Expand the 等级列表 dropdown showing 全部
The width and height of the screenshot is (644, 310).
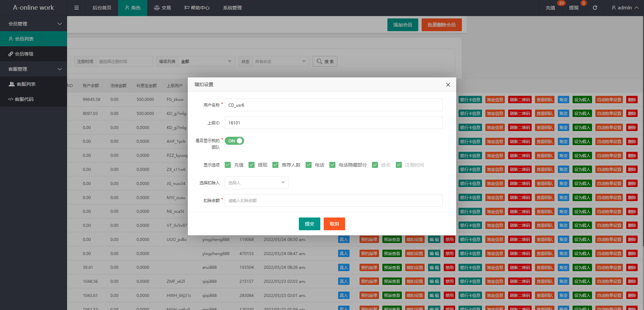(x=206, y=61)
